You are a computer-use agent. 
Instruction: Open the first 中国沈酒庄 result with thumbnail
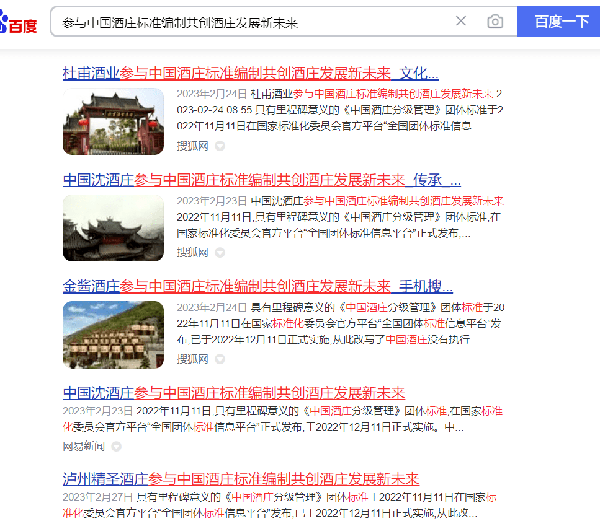tap(261, 180)
